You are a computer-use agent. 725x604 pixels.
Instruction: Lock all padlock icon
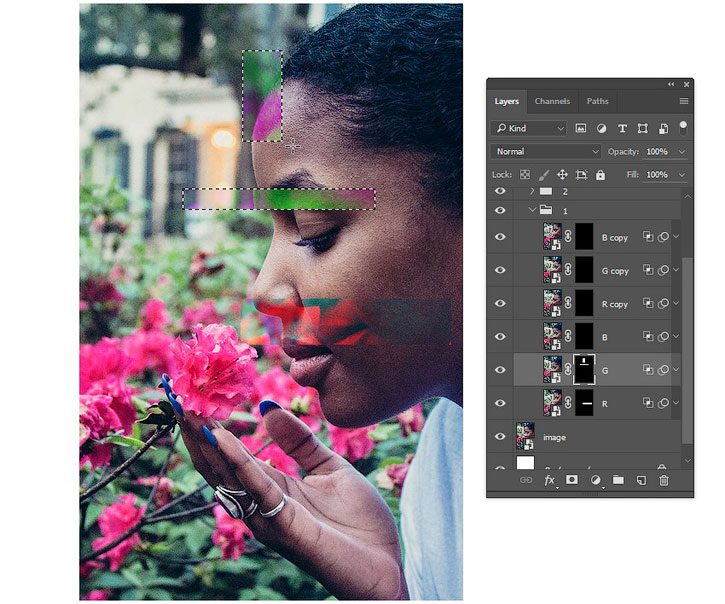(600, 175)
